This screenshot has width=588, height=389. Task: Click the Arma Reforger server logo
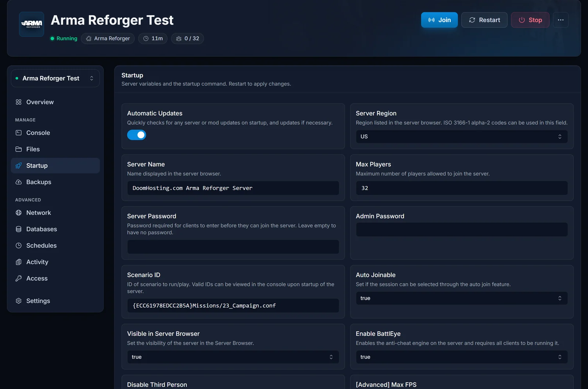(x=32, y=24)
